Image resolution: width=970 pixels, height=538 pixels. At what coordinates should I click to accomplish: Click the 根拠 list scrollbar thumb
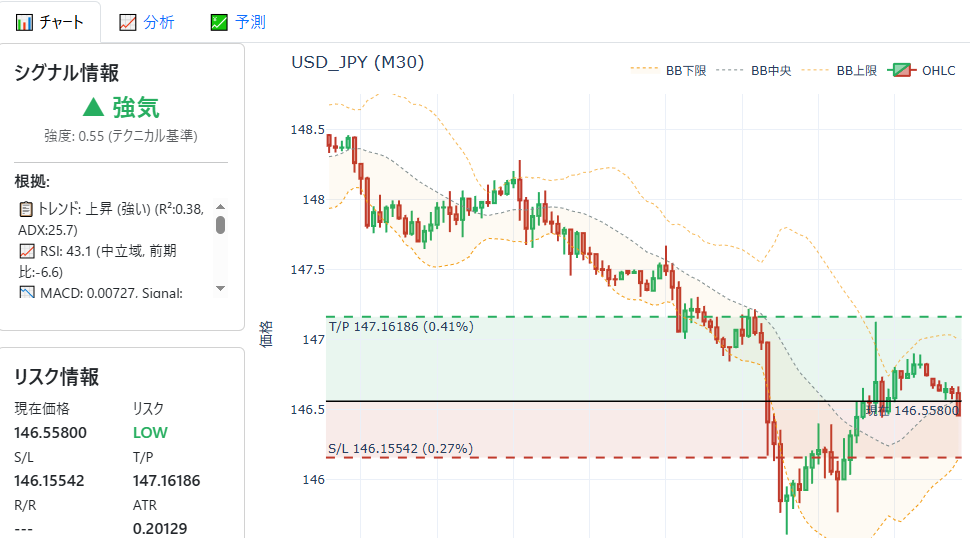coord(220,225)
